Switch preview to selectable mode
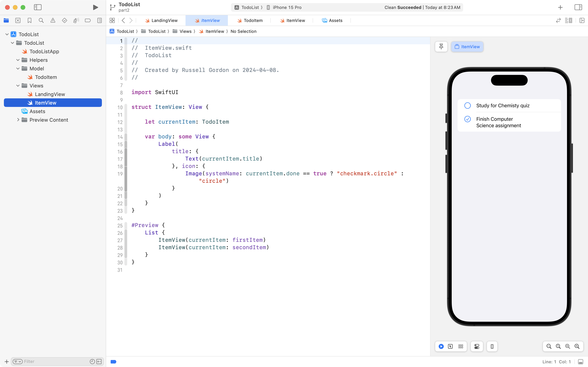588x367 pixels. 450,346
